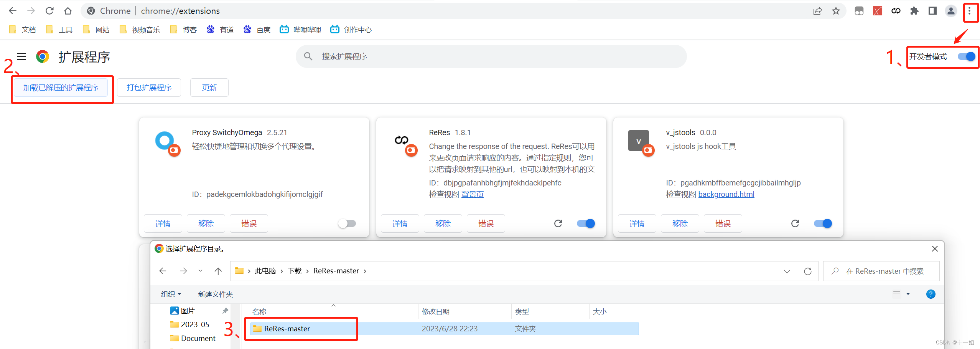The width and height of the screenshot is (980, 349).
Task: Open the puzzle-piece extensions menu
Action: coord(914,11)
